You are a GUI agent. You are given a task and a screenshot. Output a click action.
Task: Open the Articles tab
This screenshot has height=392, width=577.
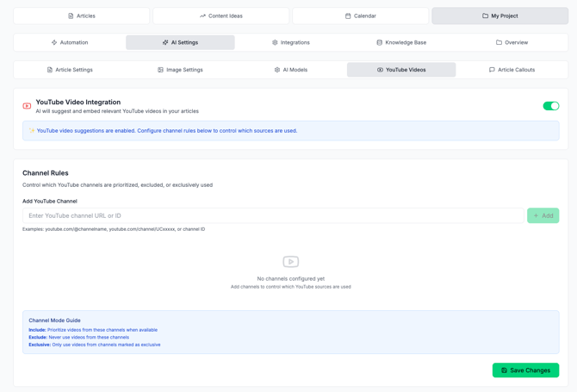82,16
